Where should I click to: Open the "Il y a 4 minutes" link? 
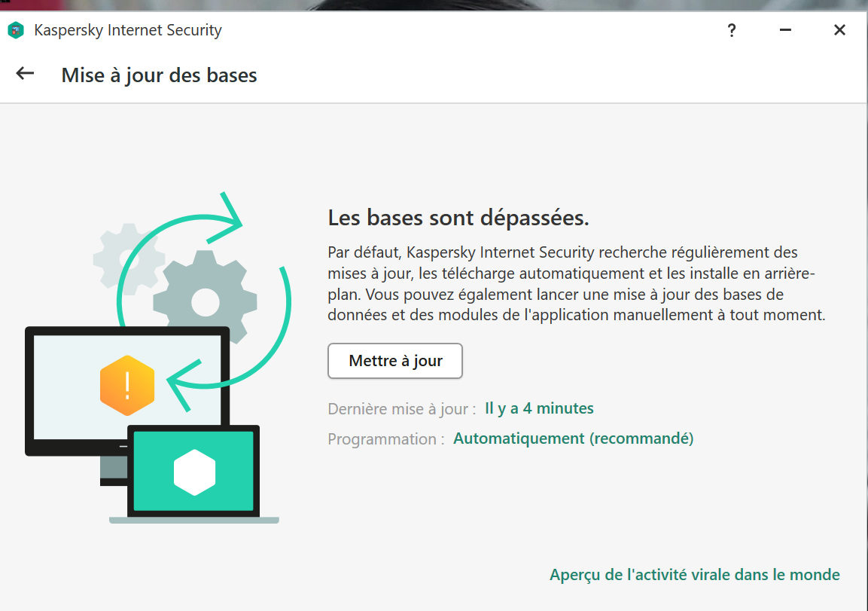[x=539, y=408]
